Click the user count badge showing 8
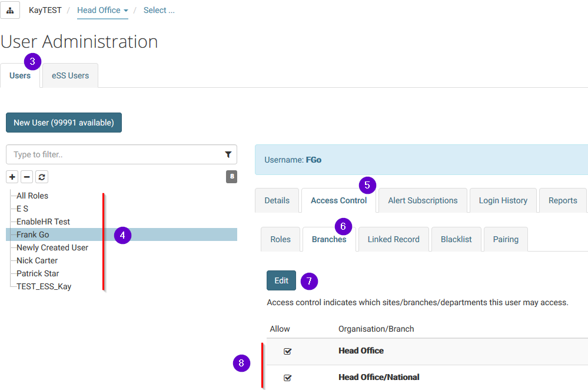 231,177
